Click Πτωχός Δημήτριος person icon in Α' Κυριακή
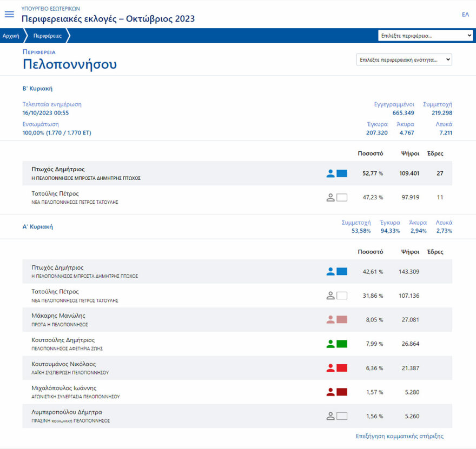The image size is (476, 449). 332,271
